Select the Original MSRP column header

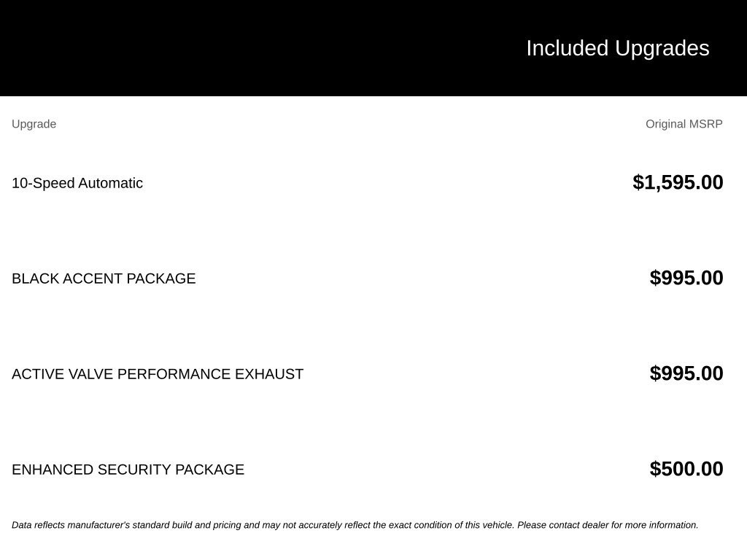(x=684, y=124)
